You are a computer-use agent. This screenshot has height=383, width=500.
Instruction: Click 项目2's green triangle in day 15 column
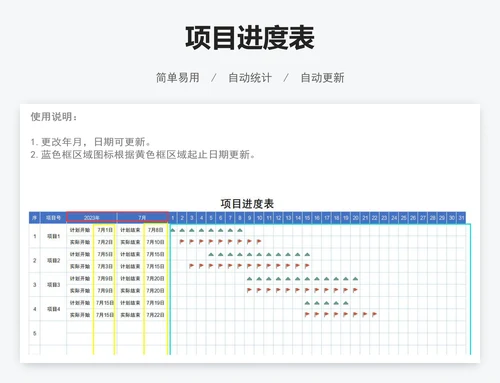[307, 254]
